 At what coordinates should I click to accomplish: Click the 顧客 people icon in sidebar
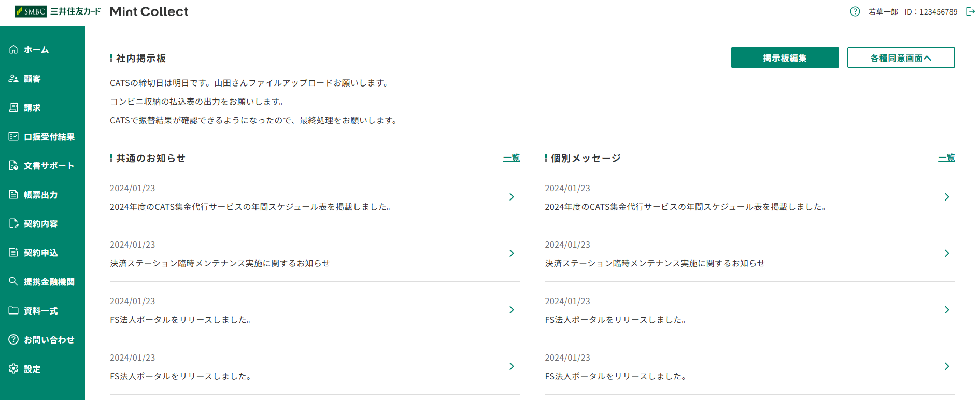pos(13,78)
